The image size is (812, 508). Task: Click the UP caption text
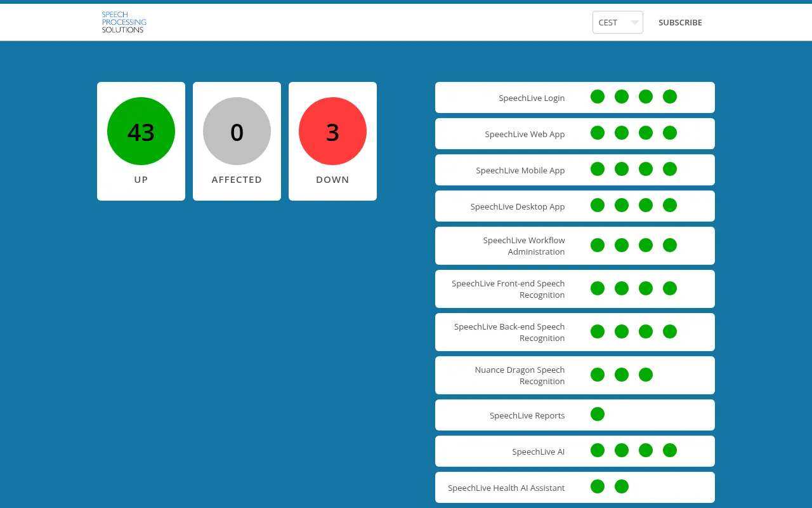[141, 180]
